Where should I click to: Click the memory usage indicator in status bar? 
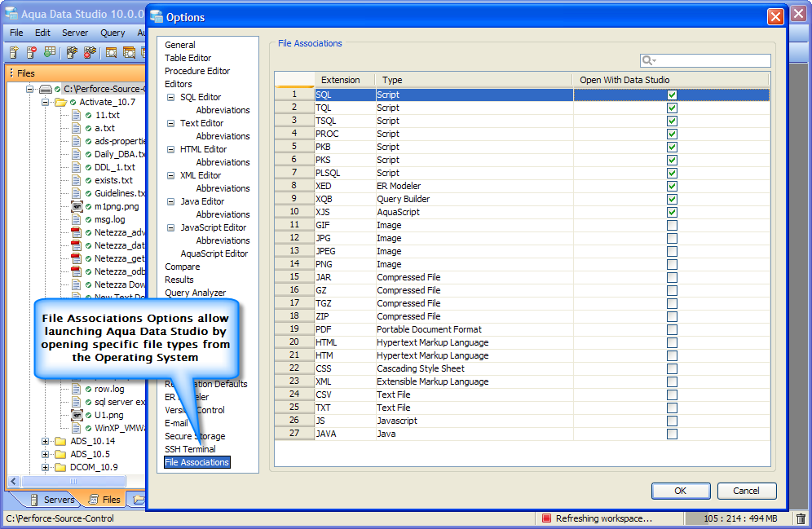click(x=739, y=518)
